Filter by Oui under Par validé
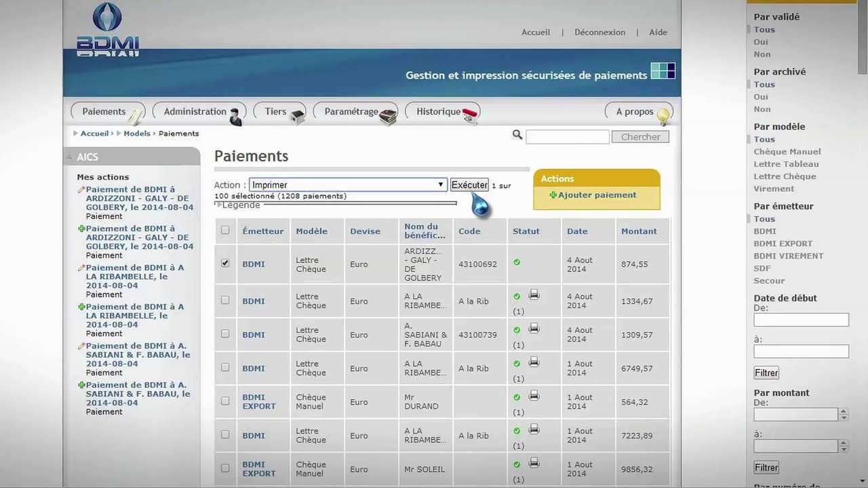868x488 pixels. coord(761,42)
